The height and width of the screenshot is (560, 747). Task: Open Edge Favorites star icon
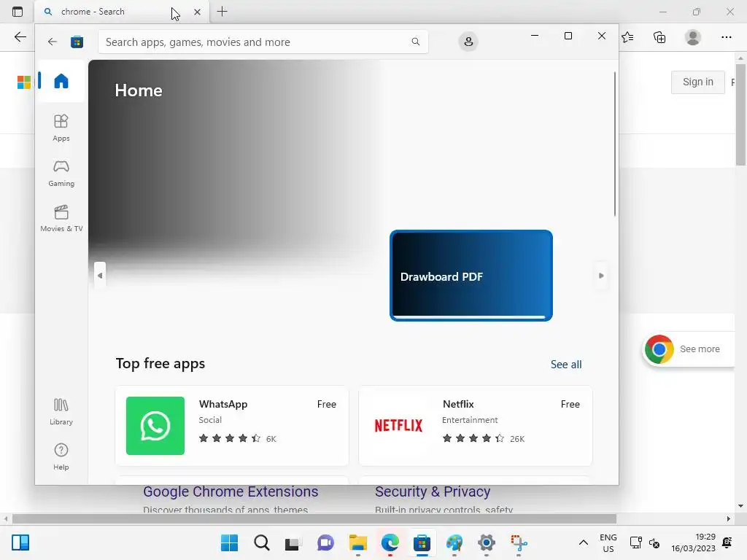pyautogui.click(x=627, y=37)
